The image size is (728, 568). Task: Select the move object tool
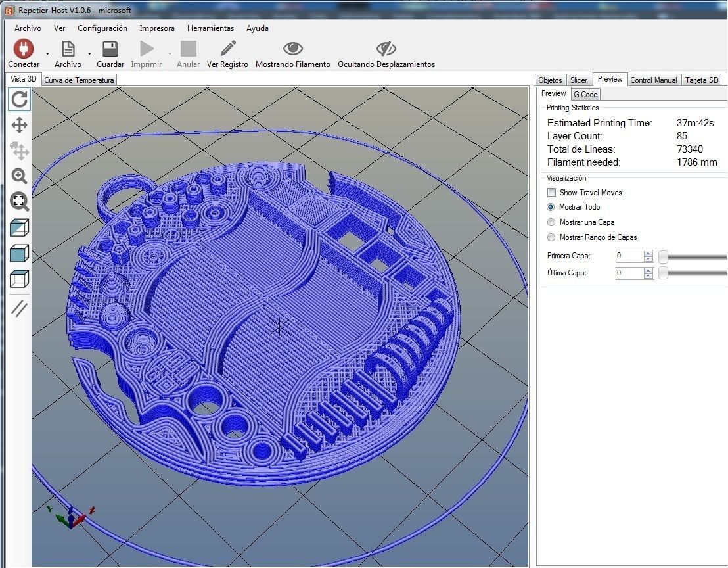(x=20, y=151)
